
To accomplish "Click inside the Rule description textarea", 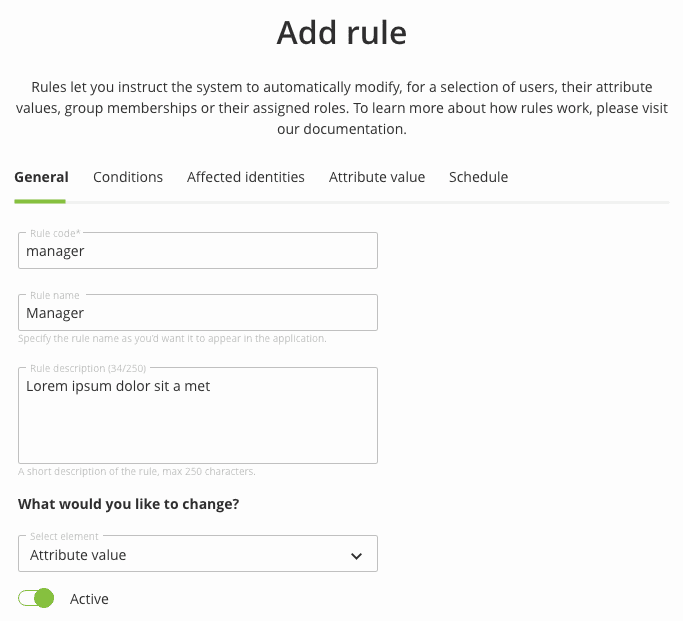I will [x=197, y=425].
